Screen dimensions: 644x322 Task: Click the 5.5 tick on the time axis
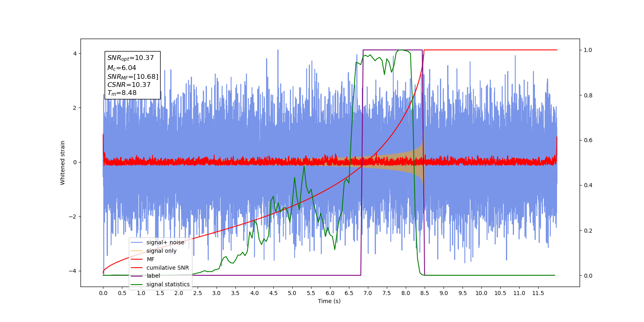[311, 293]
